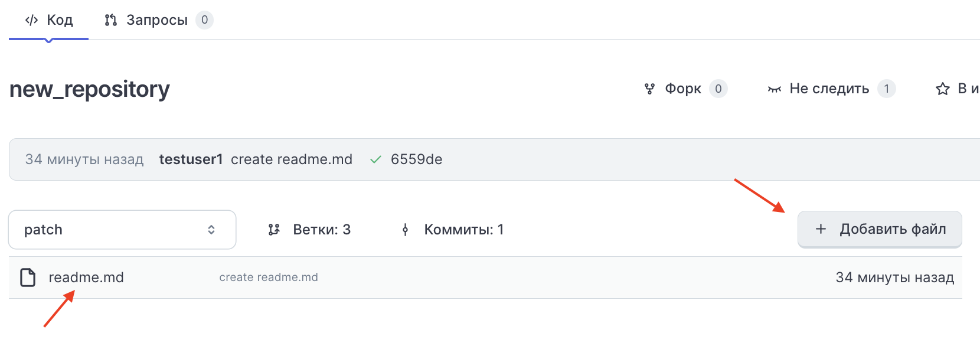Click the commit icon beside Коммиты
980x346 pixels.
(x=405, y=230)
